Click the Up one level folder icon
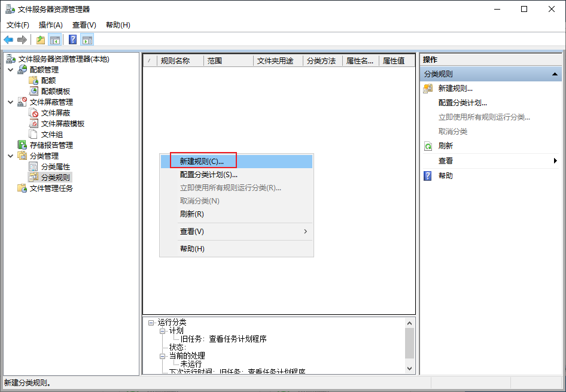Viewport: 566px width, 392px height. click(41, 39)
